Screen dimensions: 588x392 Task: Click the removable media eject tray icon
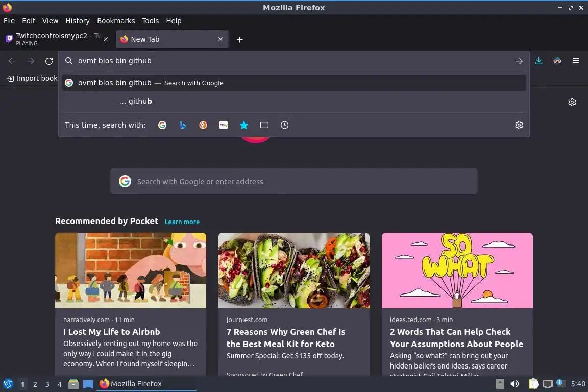[x=500, y=384]
